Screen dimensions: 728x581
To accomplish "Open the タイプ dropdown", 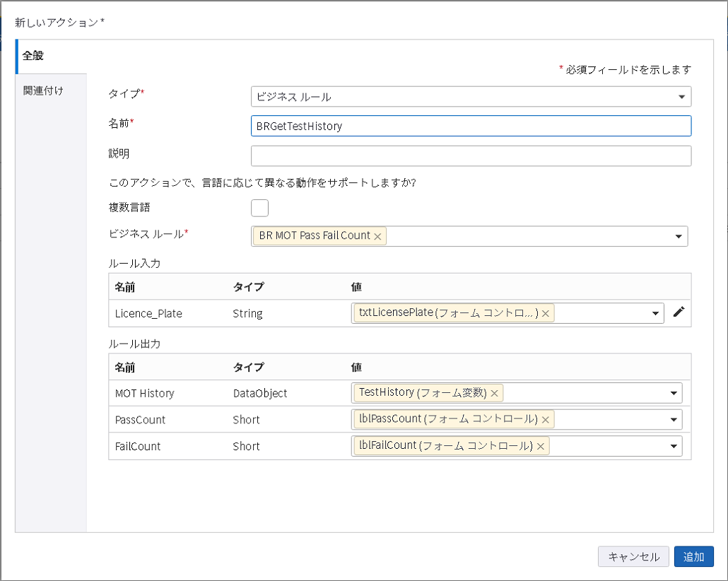I will pyautogui.click(x=681, y=97).
